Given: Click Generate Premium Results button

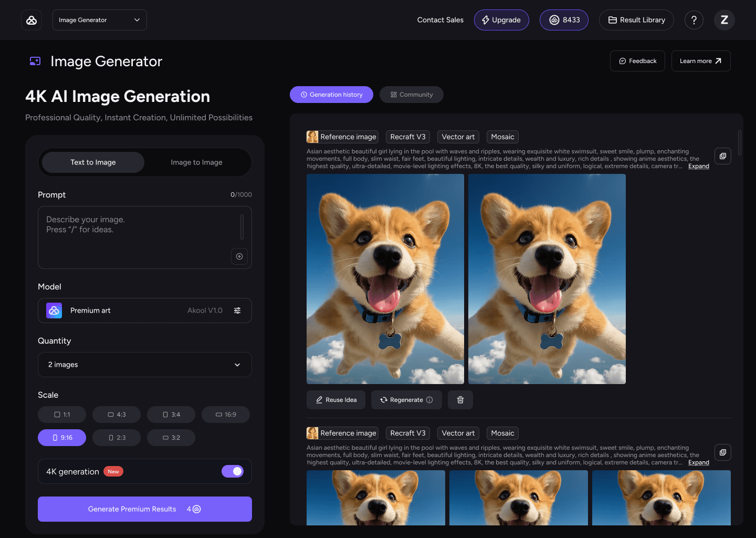Looking at the screenshot, I should [145, 509].
